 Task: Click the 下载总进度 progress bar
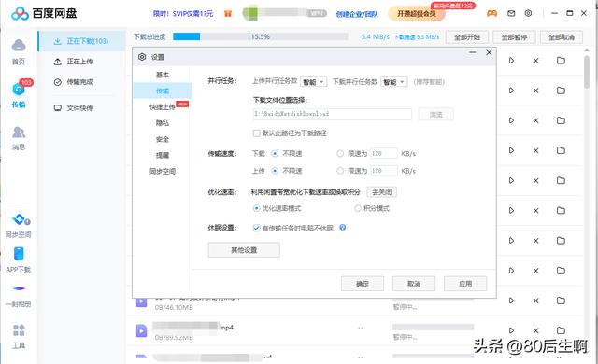tap(261, 36)
